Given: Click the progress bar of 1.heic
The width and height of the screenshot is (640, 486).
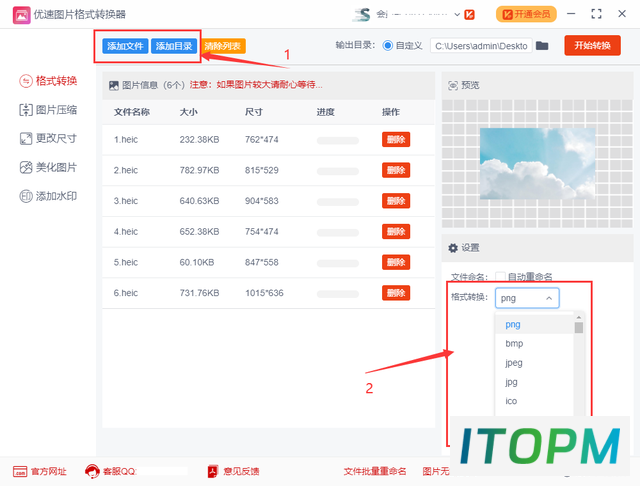Looking at the screenshot, I should tap(338, 141).
